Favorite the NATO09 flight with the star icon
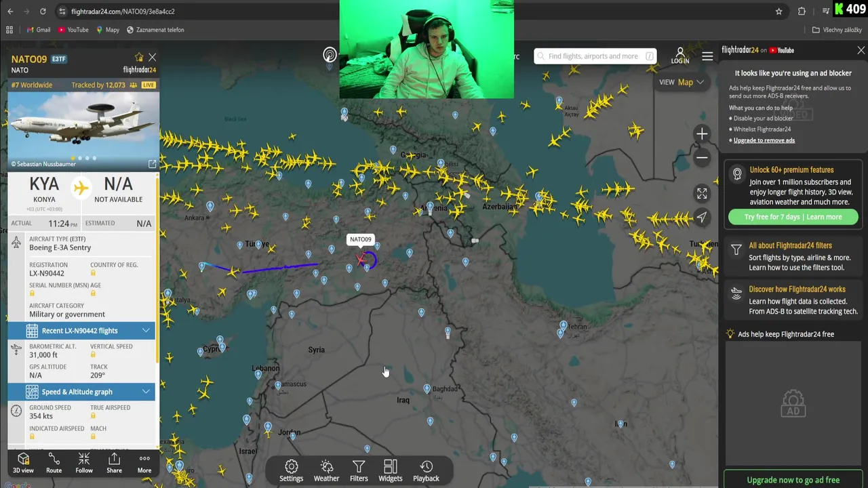The image size is (868, 488). pos(139,58)
